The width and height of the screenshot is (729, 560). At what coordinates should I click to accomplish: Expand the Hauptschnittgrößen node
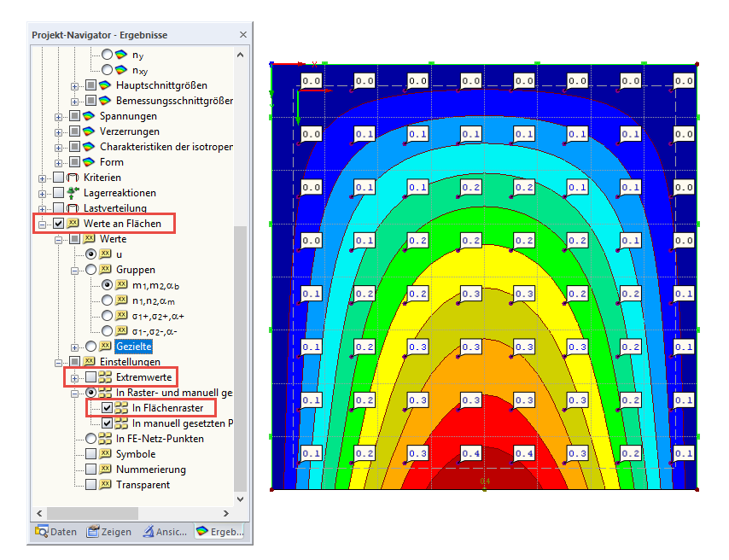click(x=74, y=86)
